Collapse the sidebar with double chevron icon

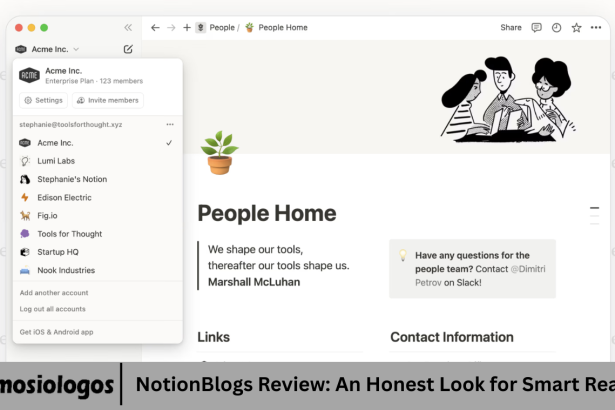click(x=128, y=27)
